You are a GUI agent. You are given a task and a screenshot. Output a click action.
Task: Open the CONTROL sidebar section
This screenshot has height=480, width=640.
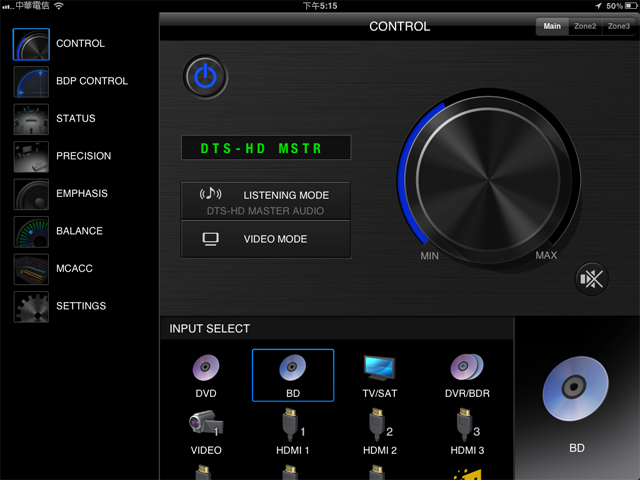pyautogui.click(x=80, y=43)
